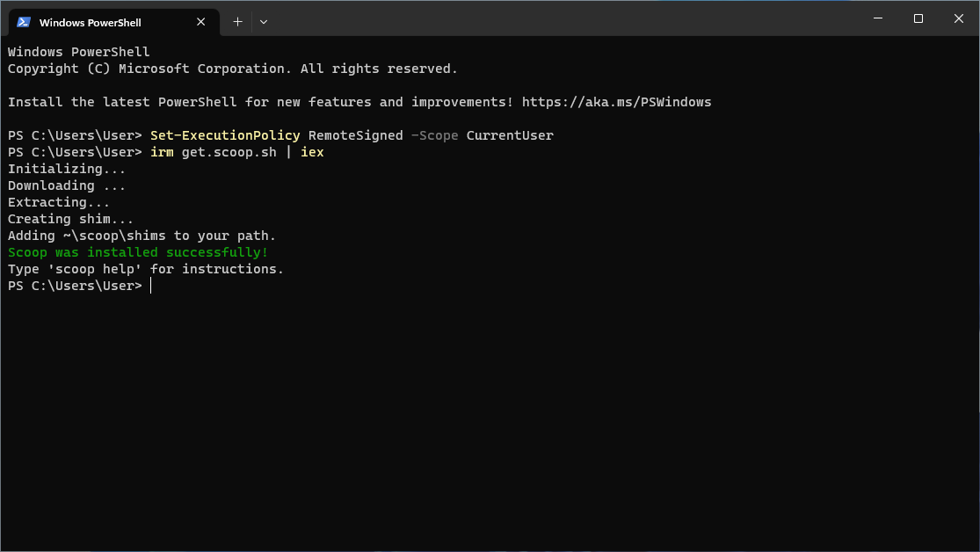Click the 'Copyright (C) Microsoft Corporation' line

point(233,69)
